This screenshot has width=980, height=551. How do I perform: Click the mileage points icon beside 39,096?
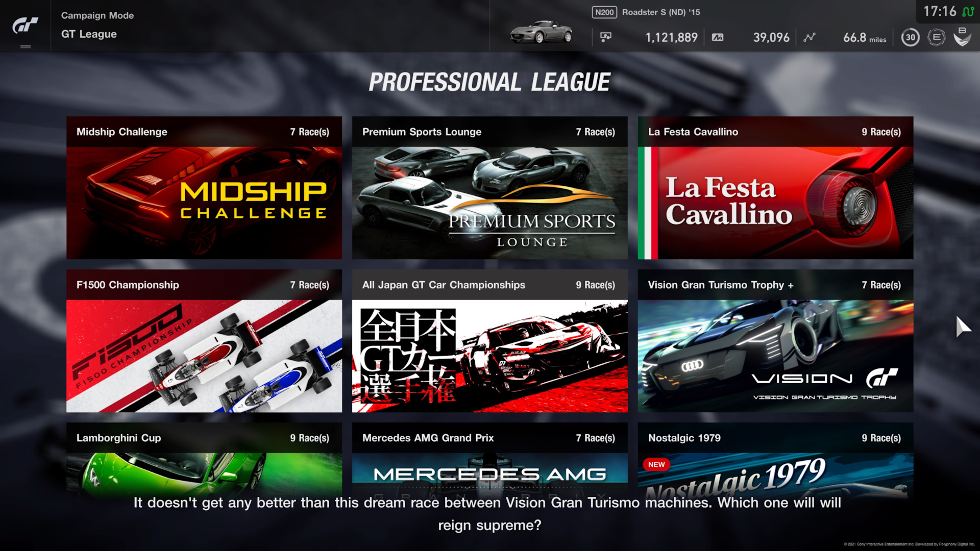click(x=718, y=36)
